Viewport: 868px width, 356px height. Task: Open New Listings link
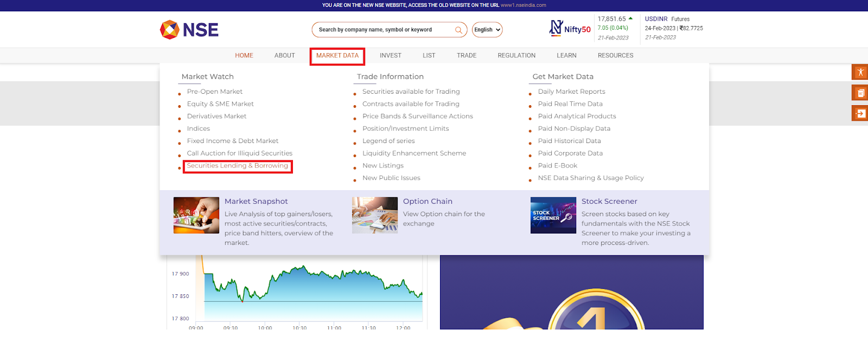383,166
